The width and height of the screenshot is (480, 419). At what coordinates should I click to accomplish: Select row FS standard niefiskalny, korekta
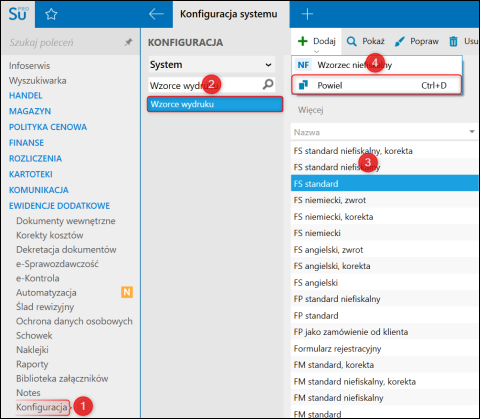pyautogui.click(x=385, y=151)
